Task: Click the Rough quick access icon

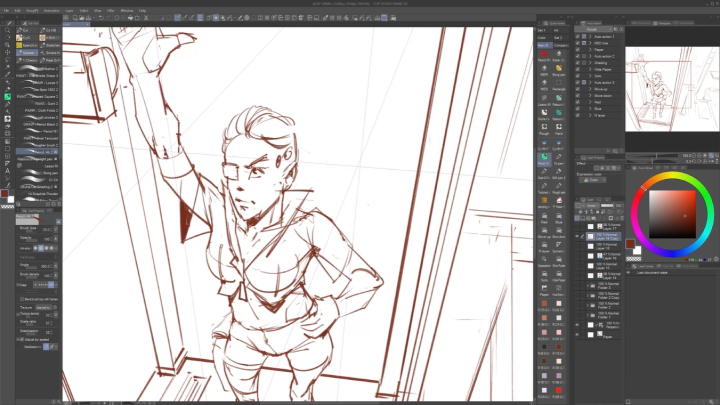Action: point(544,128)
